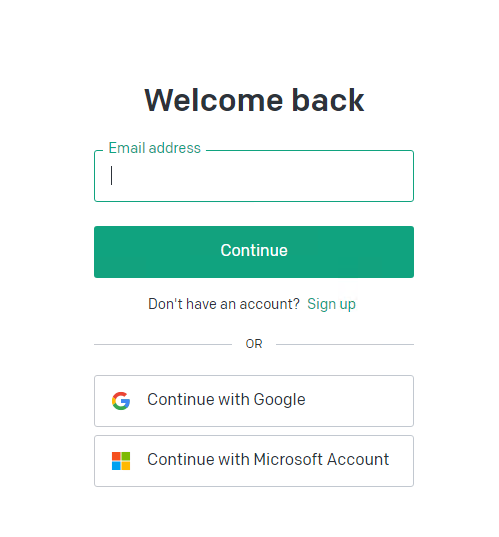The height and width of the screenshot is (537, 499).
Task: Click the yellow square of the Microsoft logo
Action: tap(126, 466)
